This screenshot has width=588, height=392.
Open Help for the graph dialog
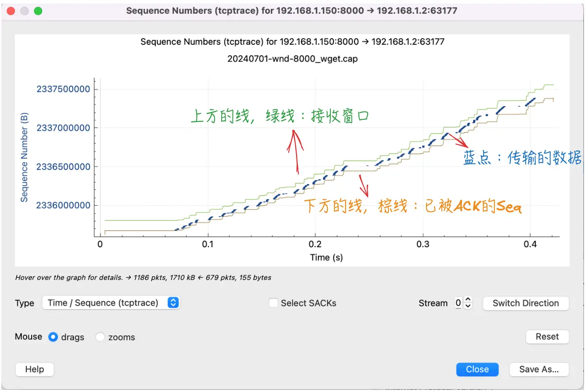click(35, 369)
